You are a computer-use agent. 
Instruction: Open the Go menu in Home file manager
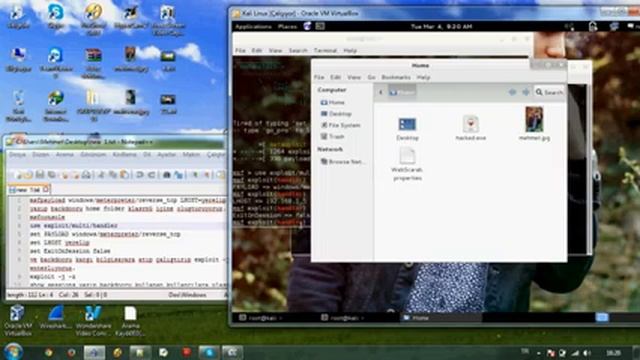371,77
